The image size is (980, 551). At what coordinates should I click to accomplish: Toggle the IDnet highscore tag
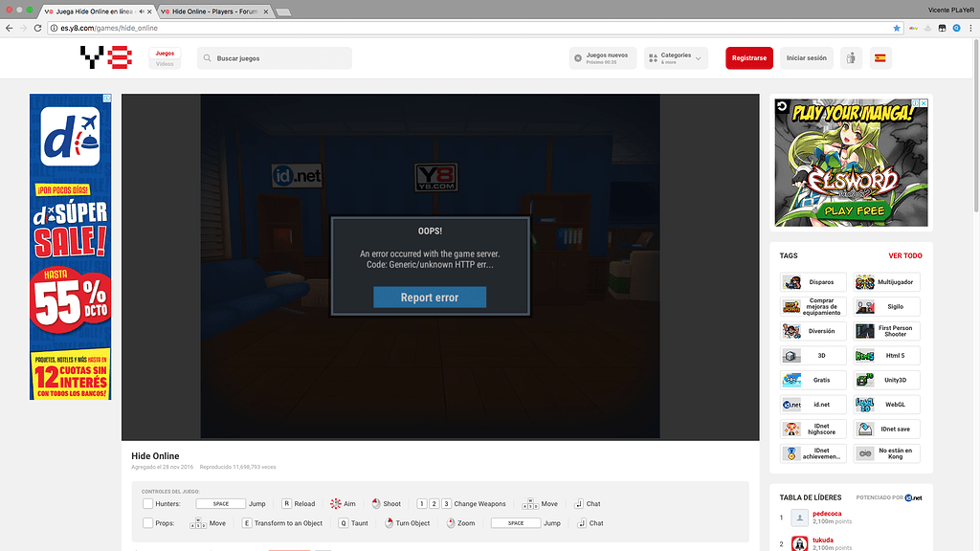791,429
